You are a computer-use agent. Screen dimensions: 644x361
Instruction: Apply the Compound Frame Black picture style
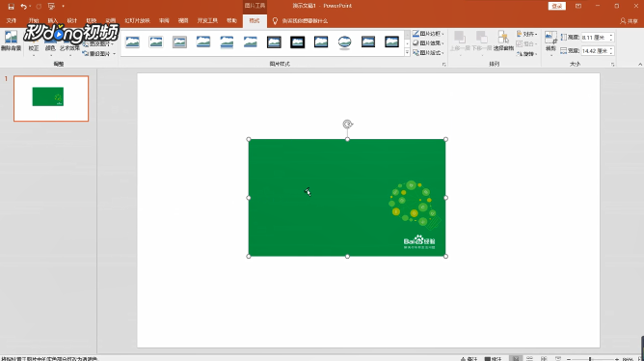(368, 42)
